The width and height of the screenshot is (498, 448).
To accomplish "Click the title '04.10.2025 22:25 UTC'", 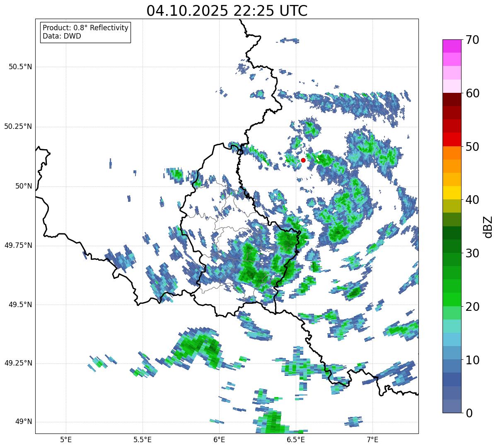I will click(227, 11).
